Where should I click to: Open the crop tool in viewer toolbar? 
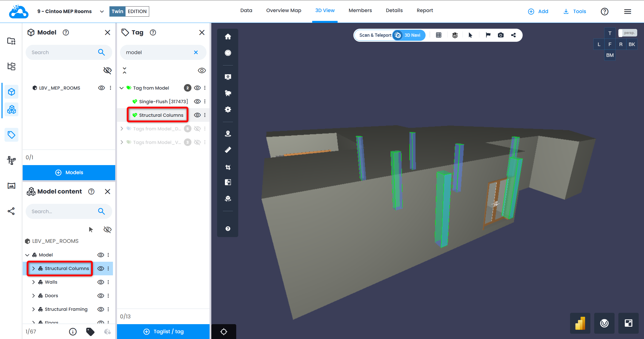tap(228, 167)
